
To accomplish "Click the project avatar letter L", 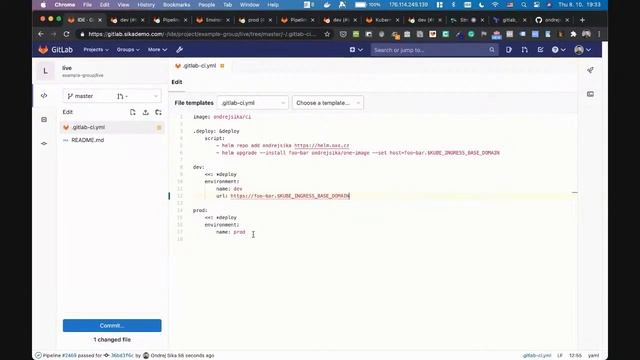I will [45, 71].
